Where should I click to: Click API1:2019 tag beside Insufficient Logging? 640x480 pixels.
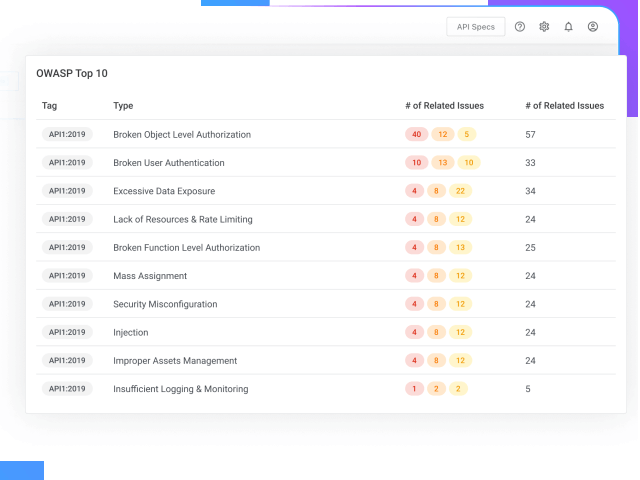tap(67, 389)
